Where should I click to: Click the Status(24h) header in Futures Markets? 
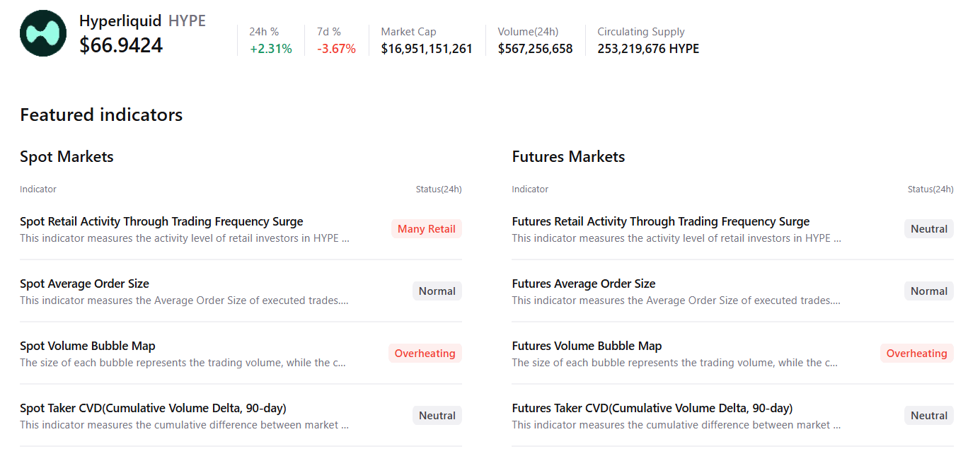click(930, 189)
